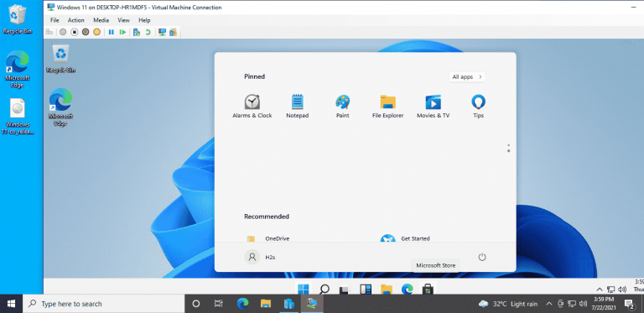
Task: Open the Media menu
Action: [101, 20]
